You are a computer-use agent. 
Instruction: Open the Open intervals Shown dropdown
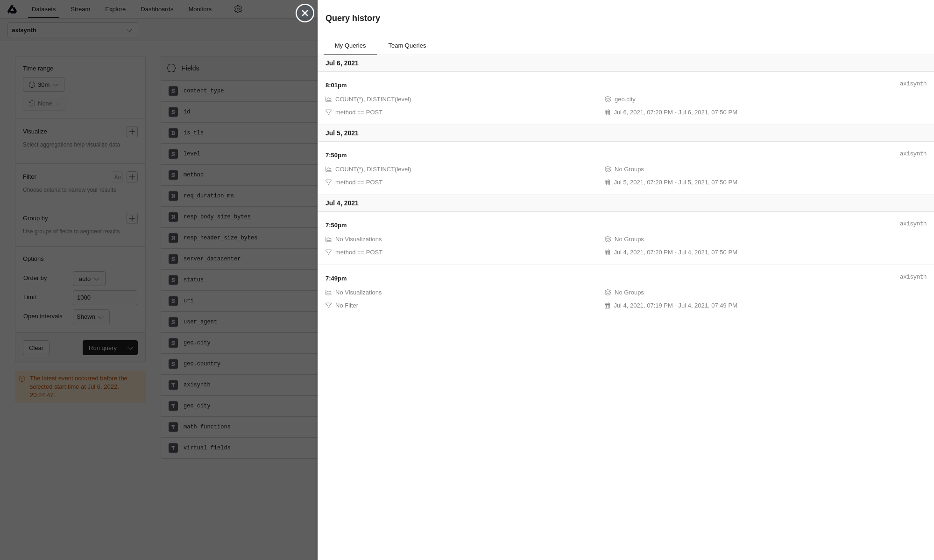(91, 317)
